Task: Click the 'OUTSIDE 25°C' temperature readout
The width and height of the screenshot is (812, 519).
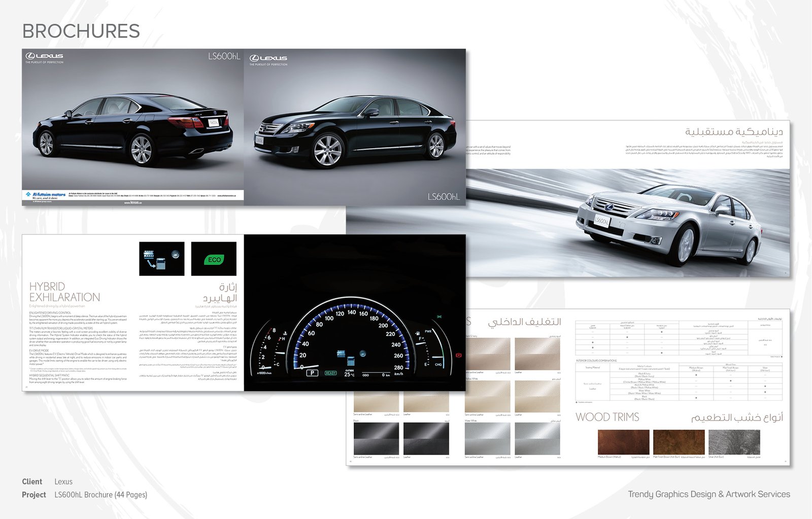Action: pyautogui.click(x=350, y=373)
